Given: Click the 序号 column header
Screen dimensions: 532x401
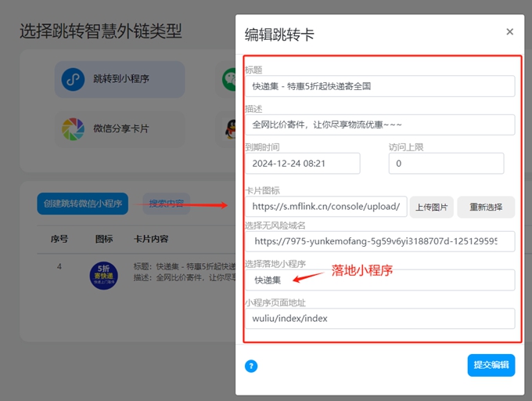Looking at the screenshot, I should pos(59,239).
